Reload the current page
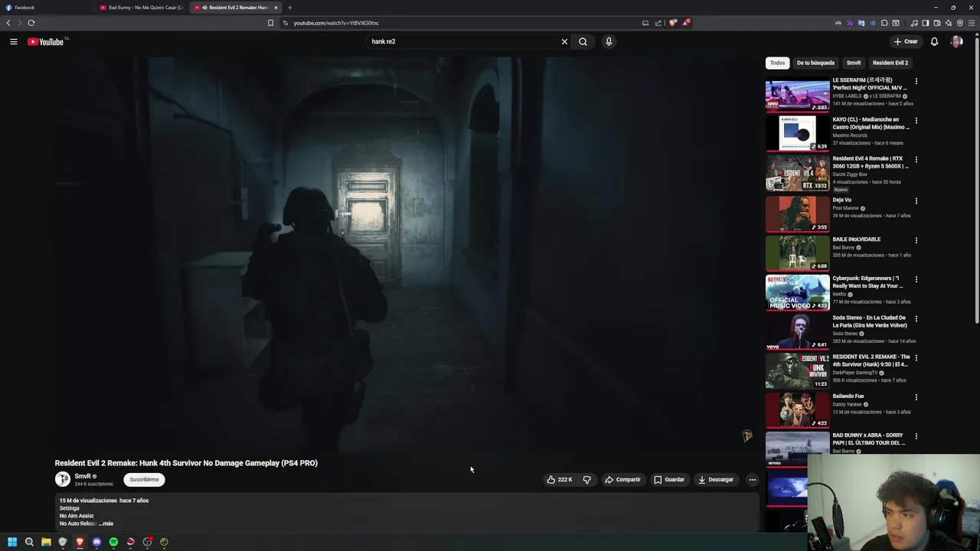The image size is (980, 551). 31,23
